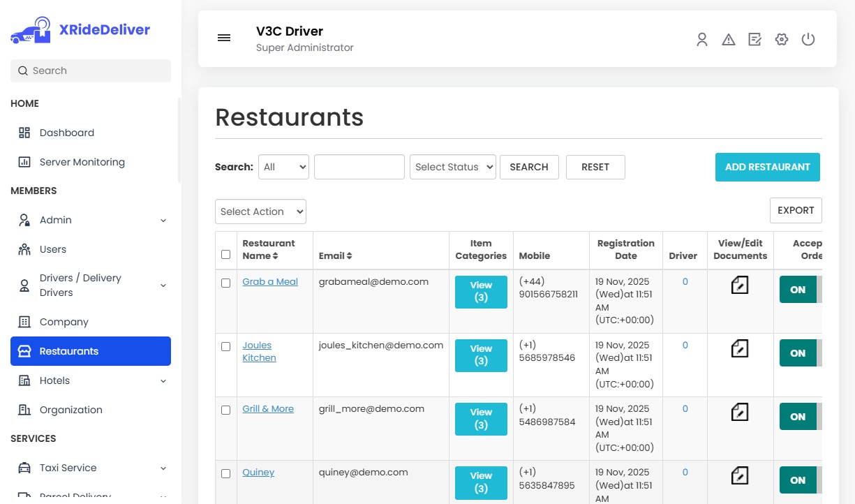Toggle ON switch for Joules Kitchen orders
The height and width of the screenshot is (504, 855).
(x=798, y=353)
